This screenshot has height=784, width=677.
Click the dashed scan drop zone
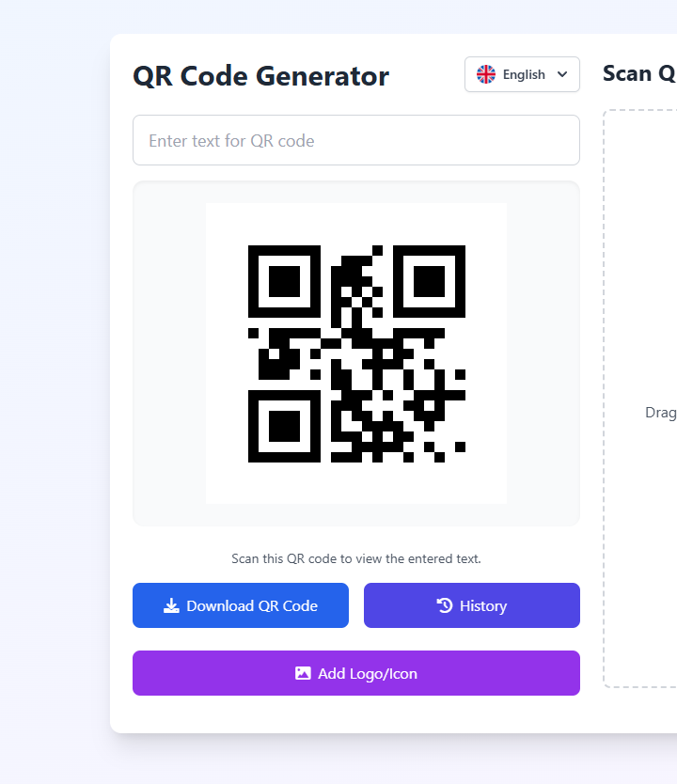[x=640, y=399]
